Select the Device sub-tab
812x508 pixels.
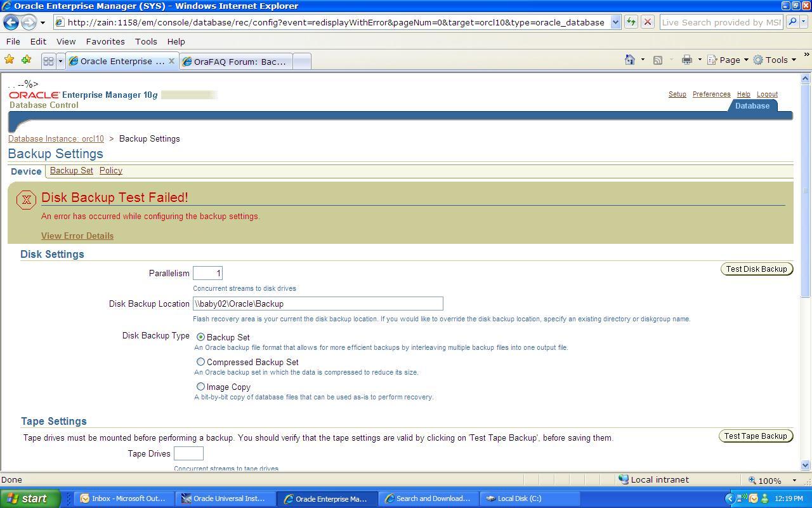(x=26, y=171)
